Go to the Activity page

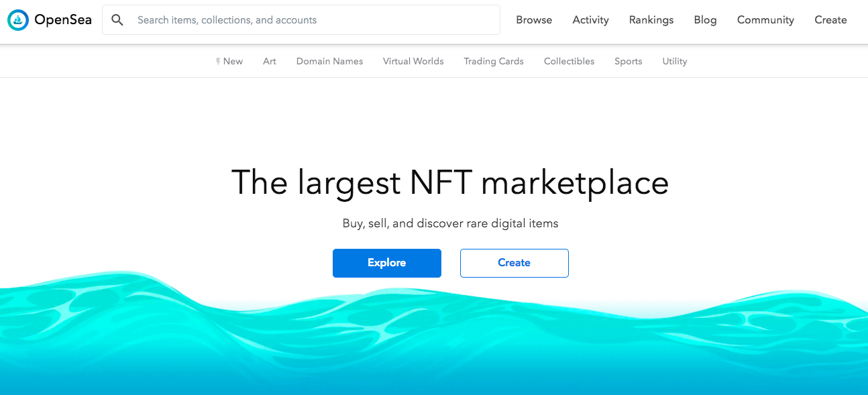(590, 20)
